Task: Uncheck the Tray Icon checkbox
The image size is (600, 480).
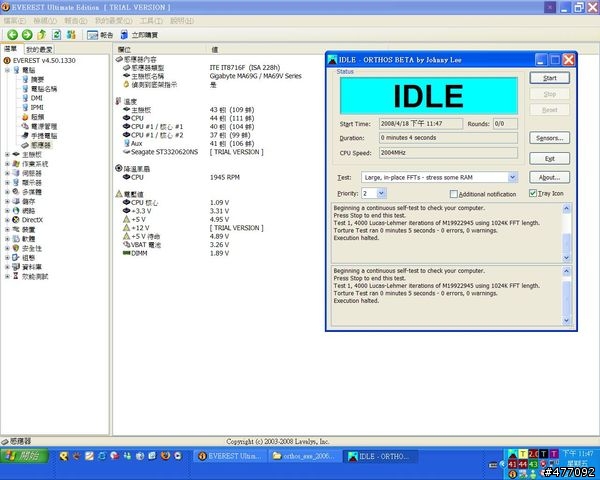Action: click(x=533, y=193)
